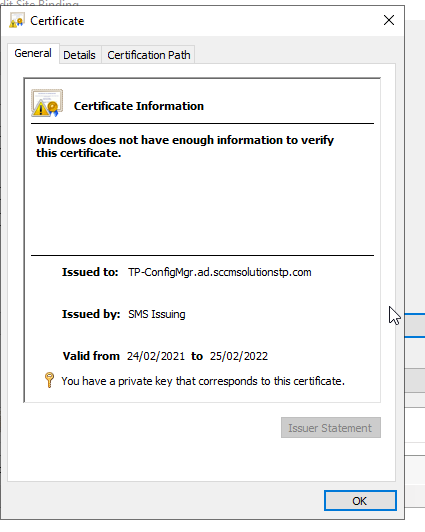Click the certificate icon in the title bar
The height and width of the screenshot is (532, 425).
(17, 20)
